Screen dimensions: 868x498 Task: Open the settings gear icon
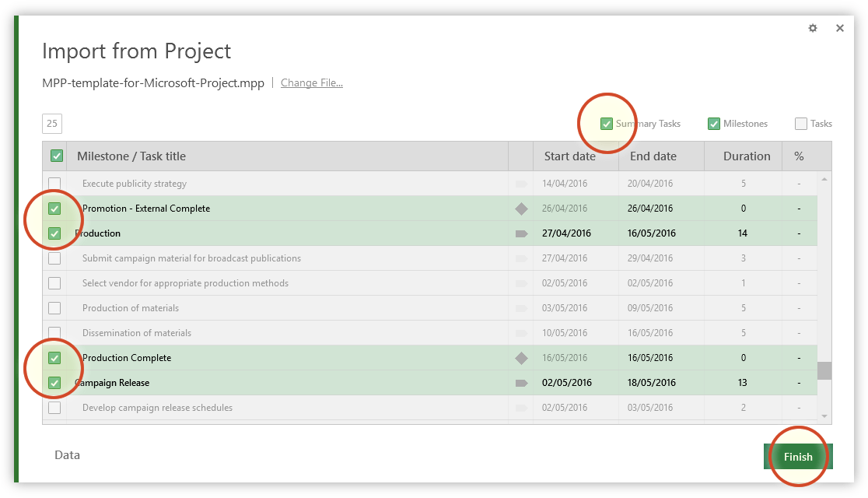point(813,28)
